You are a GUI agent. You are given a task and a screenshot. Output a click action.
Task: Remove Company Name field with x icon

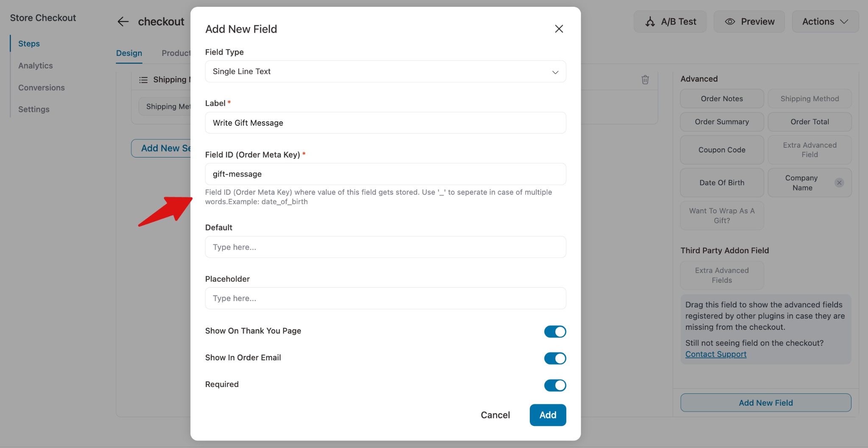pos(839,183)
